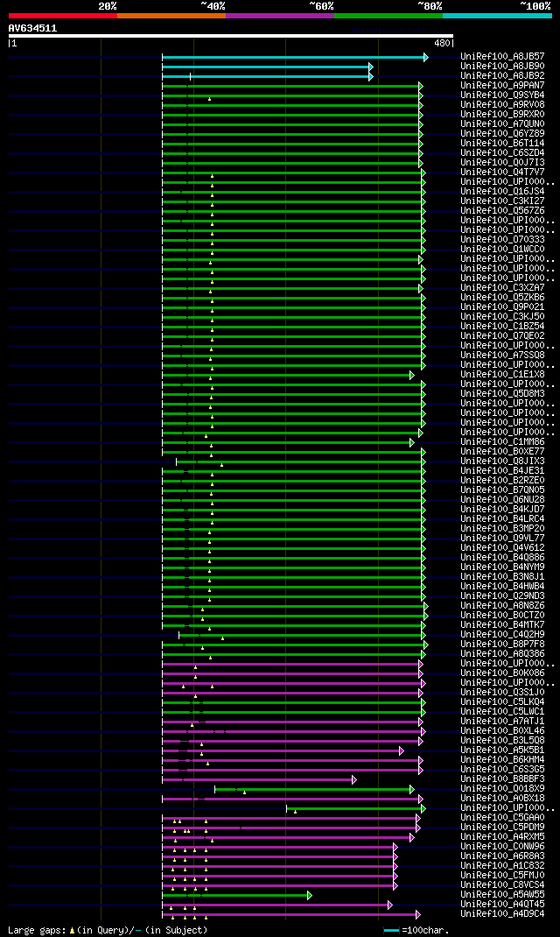This screenshot has height=937, width=560.
Task: Select the hit label UniRef100_A7SSQ8
Action: pos(502,355)
